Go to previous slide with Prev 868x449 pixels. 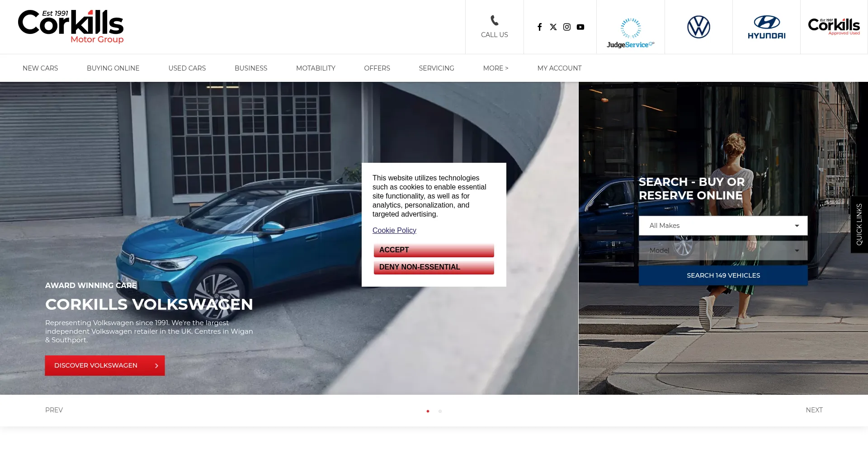[x=54, y=410]
